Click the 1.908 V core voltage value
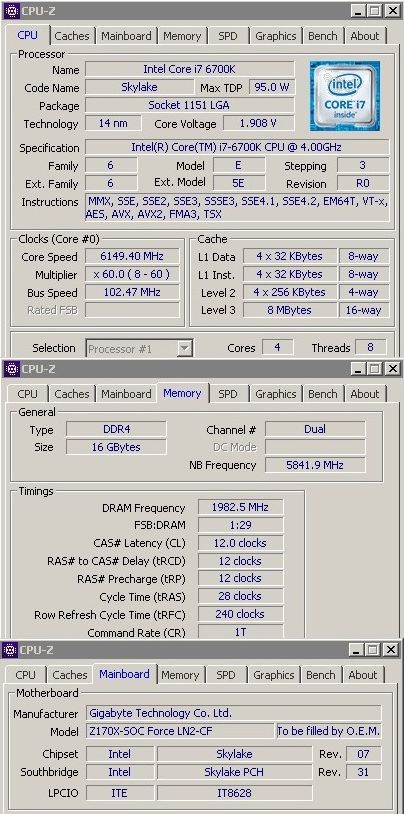Image resolution: width=404 pixels, height=814 pixels. point(259,123)
